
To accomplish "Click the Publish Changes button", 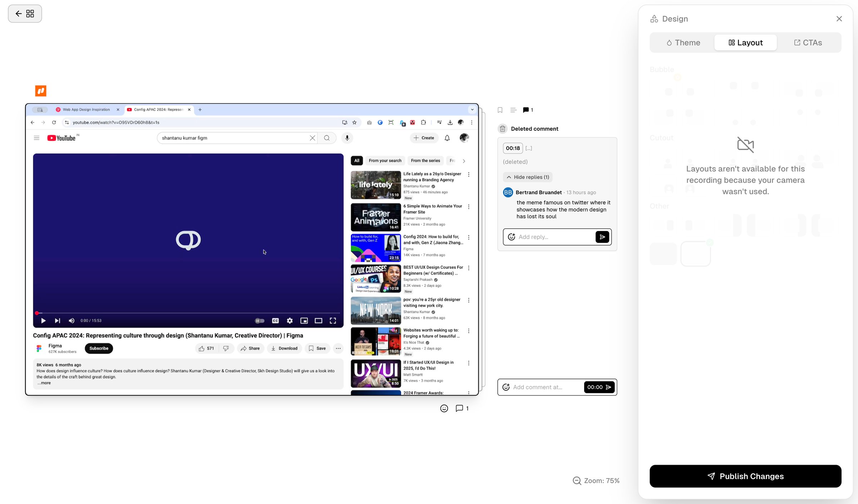I will 745,476.
